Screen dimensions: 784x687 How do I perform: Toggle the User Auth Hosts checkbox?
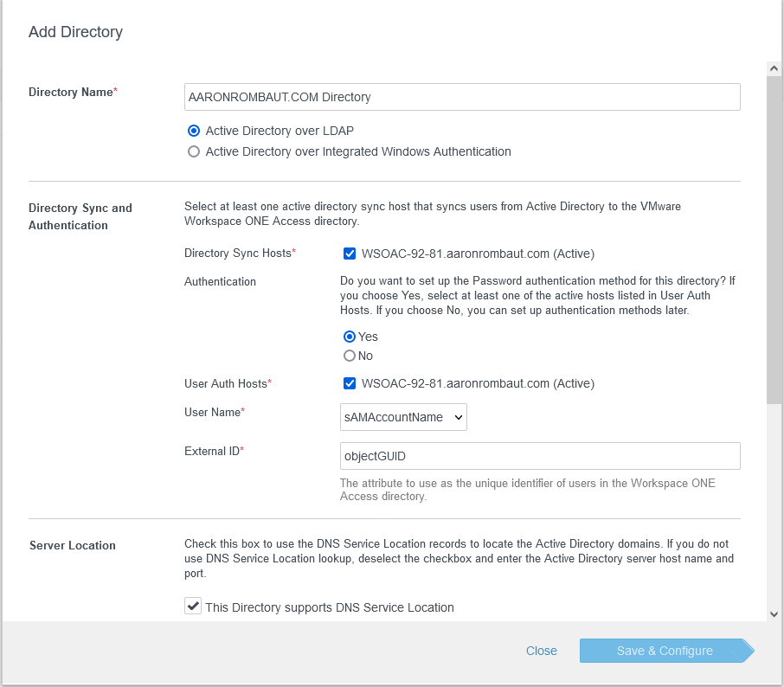point(350,383)
